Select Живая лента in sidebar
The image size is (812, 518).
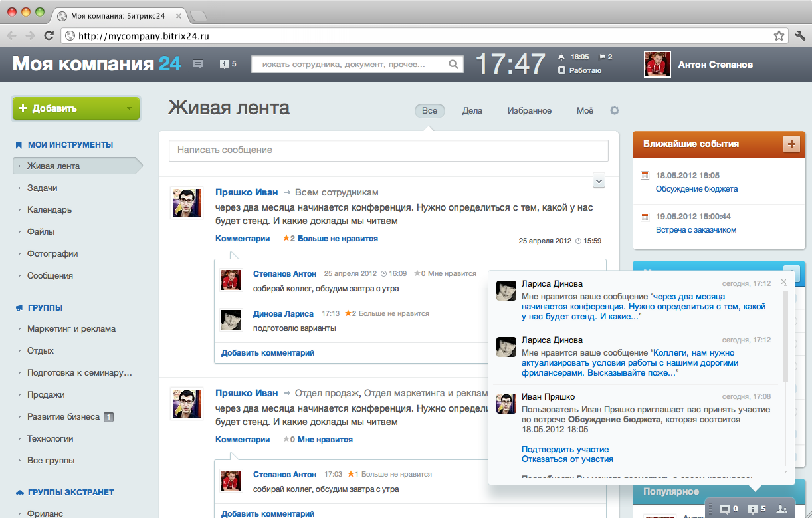point(77,166)
